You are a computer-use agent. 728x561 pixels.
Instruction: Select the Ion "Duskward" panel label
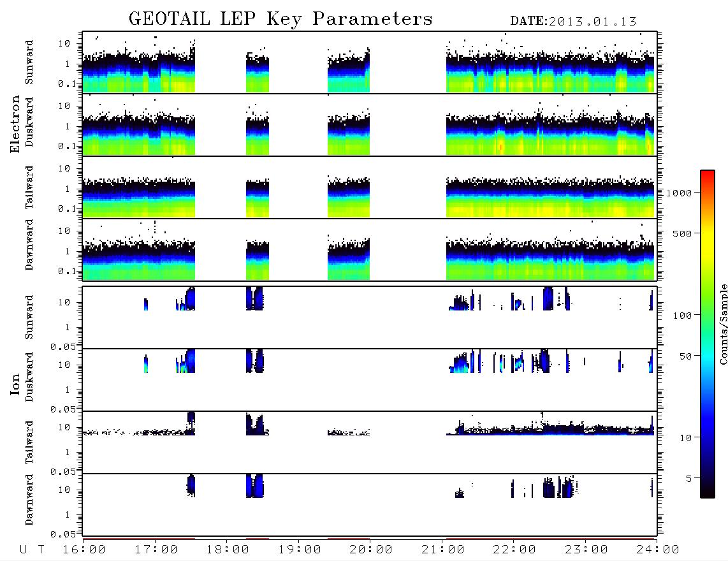click(x=29, y=377)
